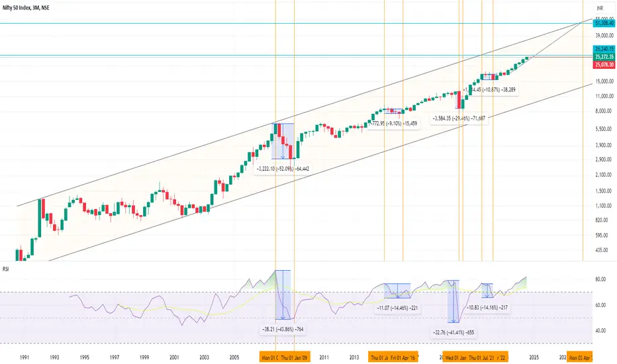This screenshot has height=364, width=617.
Task: Click the 1,100.00 price axis value
Action: coord(603,206)
